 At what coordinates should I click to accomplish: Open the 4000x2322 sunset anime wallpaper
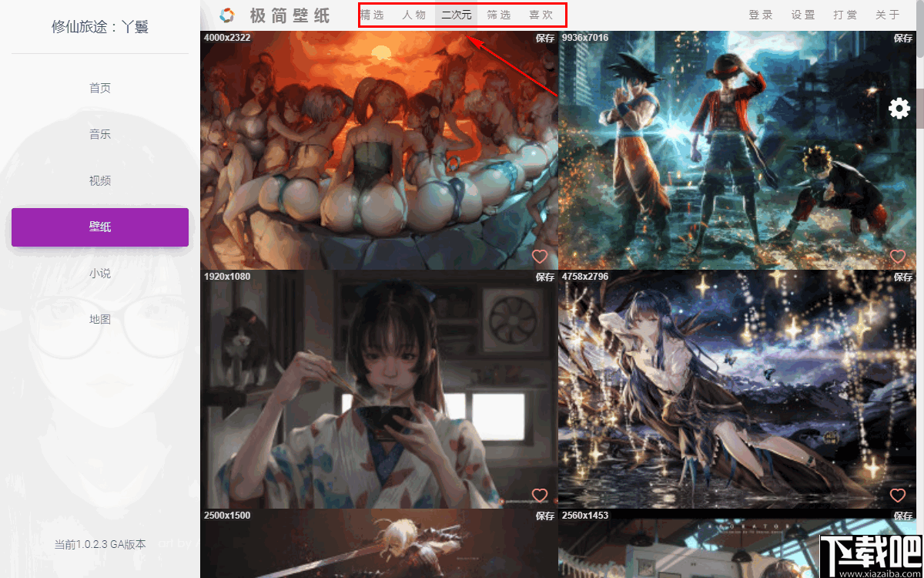point(379,150)
